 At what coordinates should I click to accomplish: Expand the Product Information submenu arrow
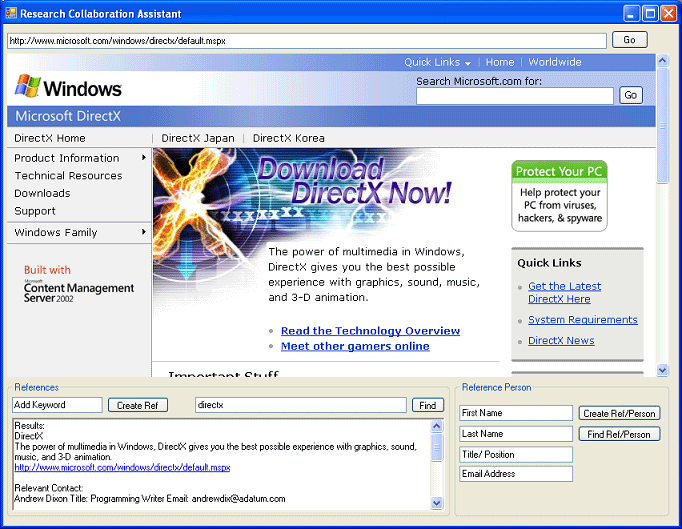[144, 157]
